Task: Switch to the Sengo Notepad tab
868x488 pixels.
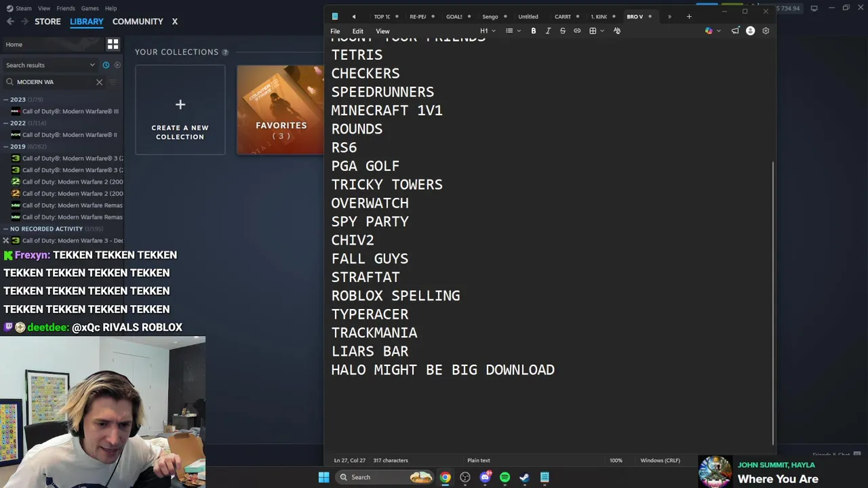Action: [490, 16]
